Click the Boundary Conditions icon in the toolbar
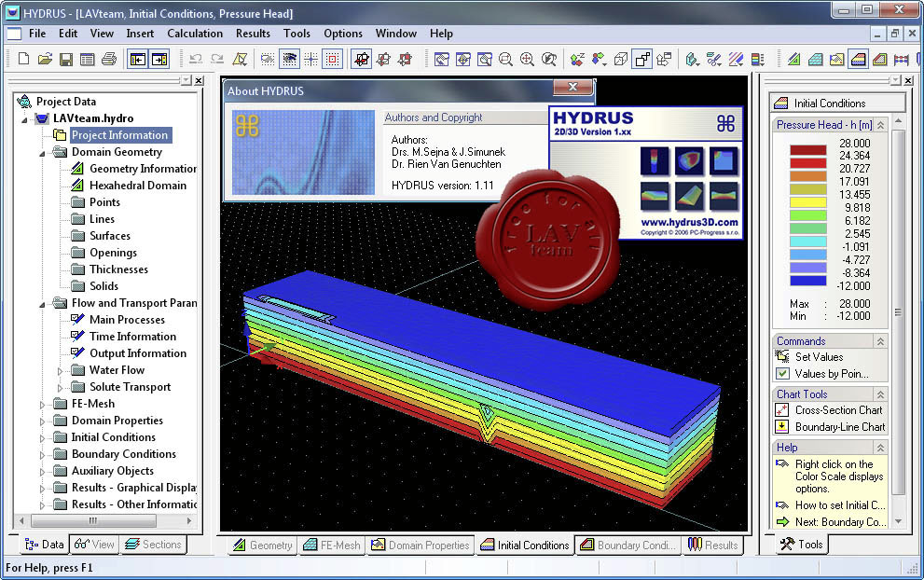This screenshot has width=924, height=580. (x=880, y=59)
